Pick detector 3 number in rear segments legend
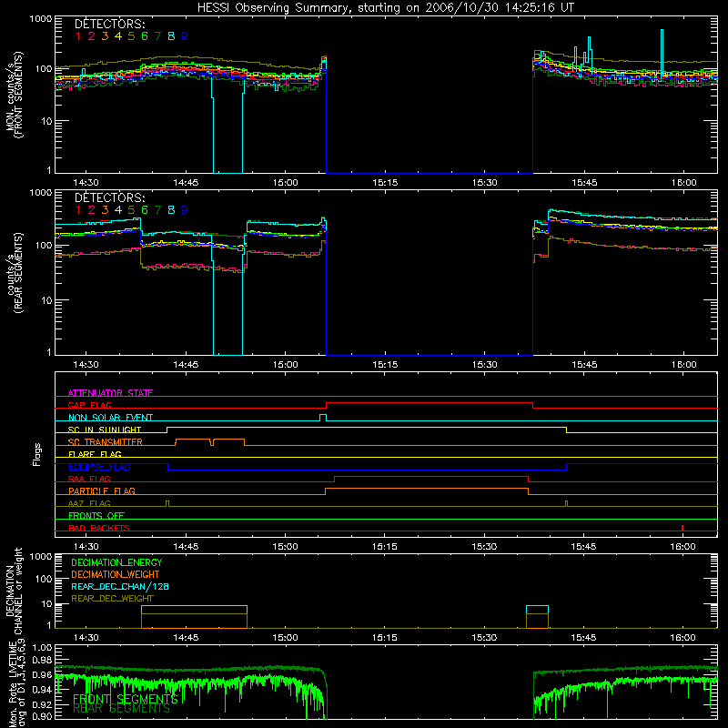The width and height of the screenshot is (728, 728). pyautogui.click(x=105, y=210)
